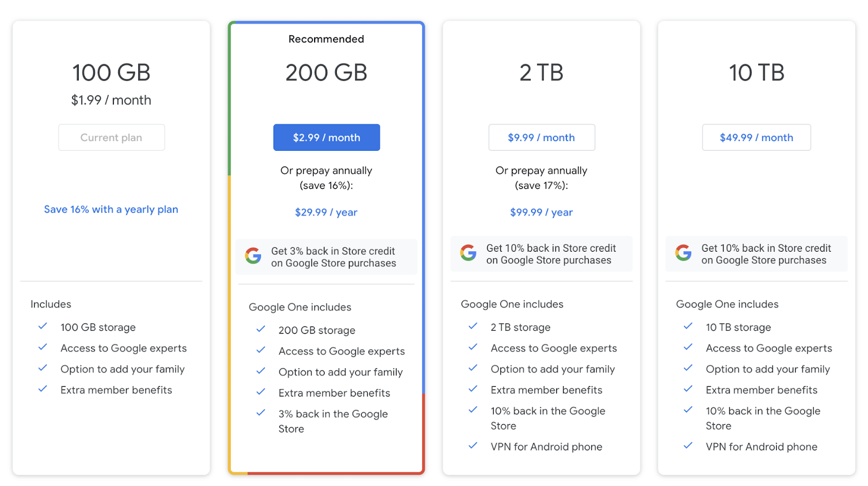Click the disabled Current plan button

pos(111,137)
